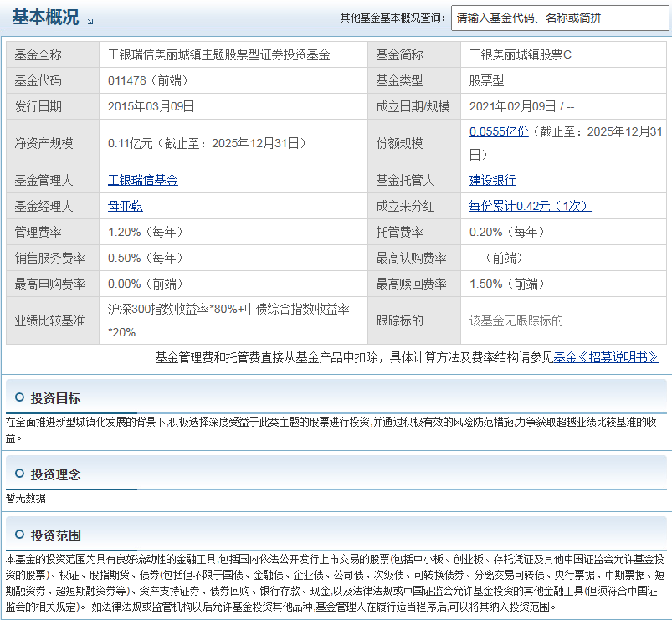Select the 投资目标 section heading
Screen dimensions: 672x620
click(55, 398)
